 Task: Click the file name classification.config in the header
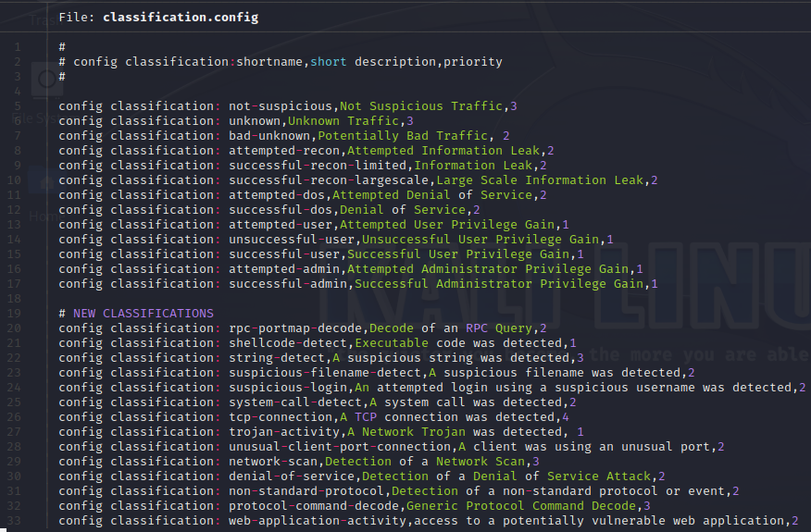click(x=181, y=17)
